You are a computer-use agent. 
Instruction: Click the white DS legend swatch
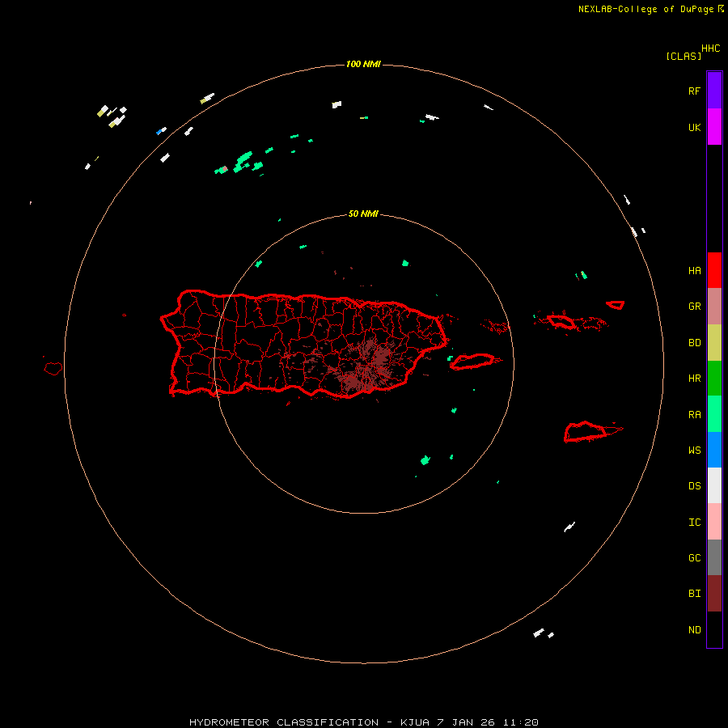coord(714,485)
